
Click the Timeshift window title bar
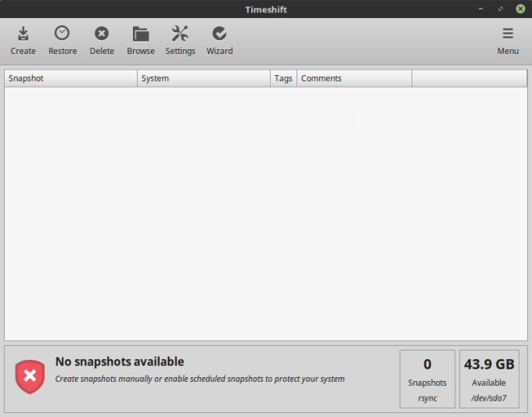[266, 9]
